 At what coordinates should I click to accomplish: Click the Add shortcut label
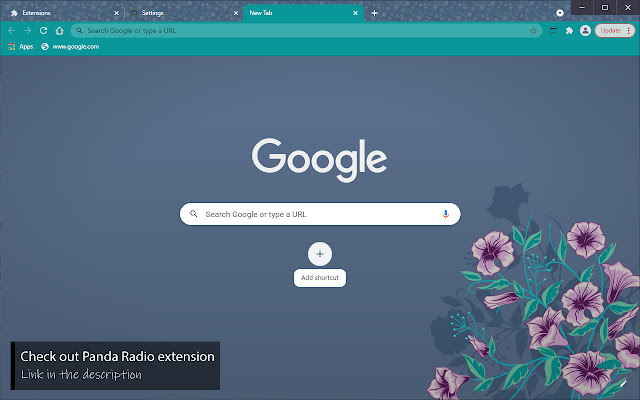click(x=320, y=278)
